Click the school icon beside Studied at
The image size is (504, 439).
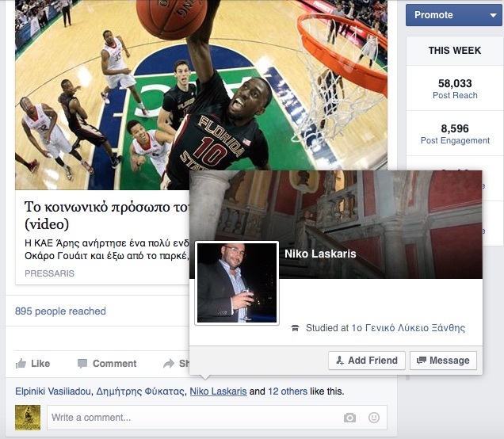(295, 328)
